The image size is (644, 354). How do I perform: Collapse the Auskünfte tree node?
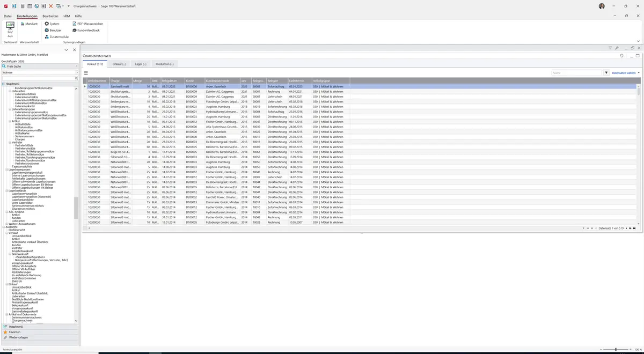(x=4, y=227)
